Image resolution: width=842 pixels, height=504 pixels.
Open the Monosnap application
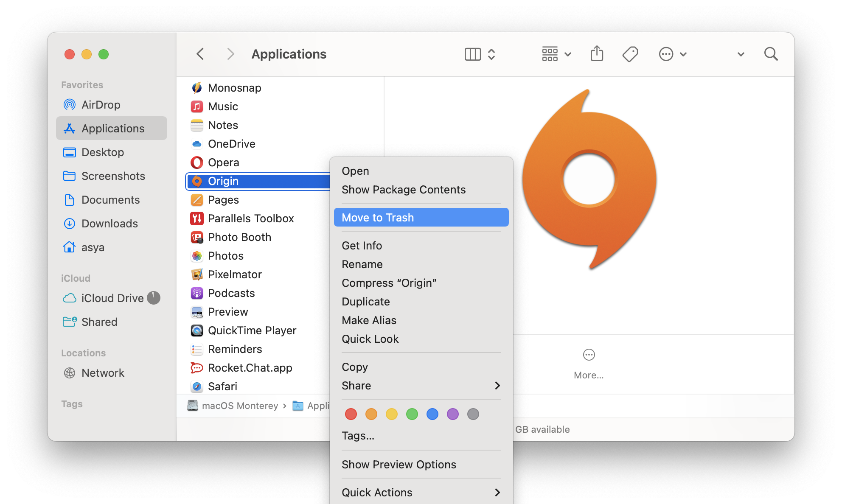coord(234,87)
